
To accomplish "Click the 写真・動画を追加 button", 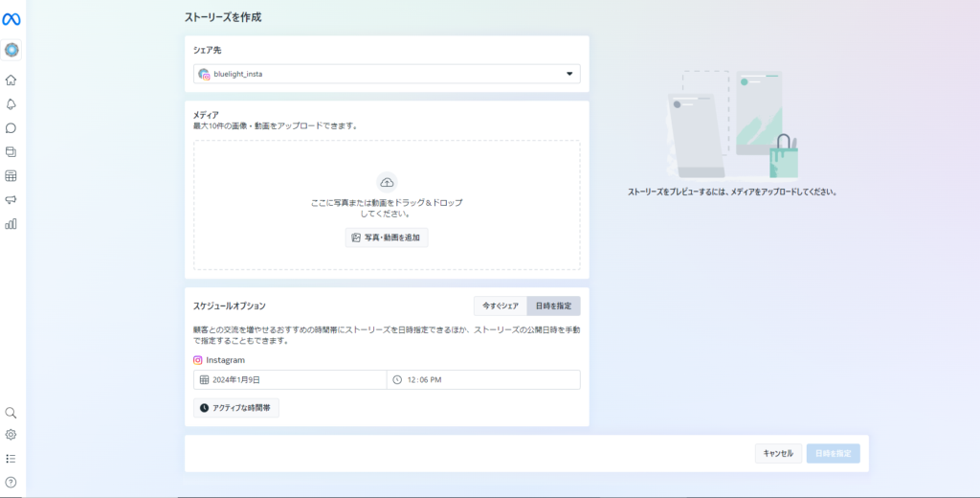I will click(387, 238).
